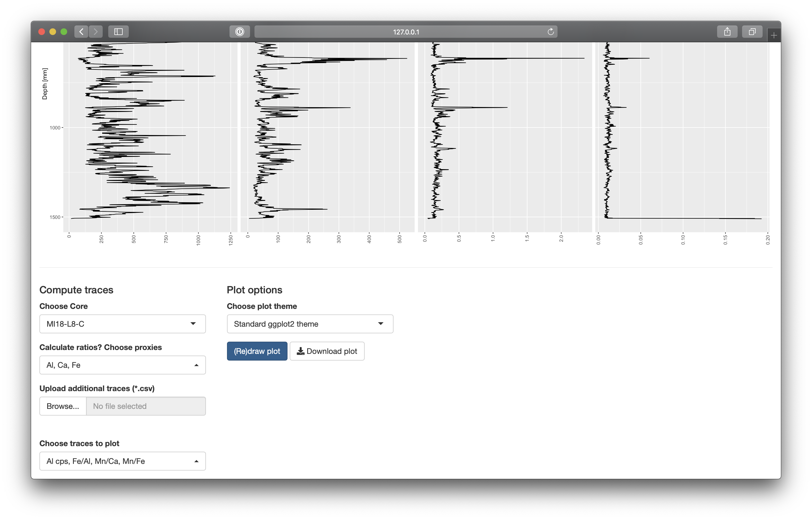Select MI18-L8-C from core dropdown
The image size is (812, 520).
[x=122, y=324]
